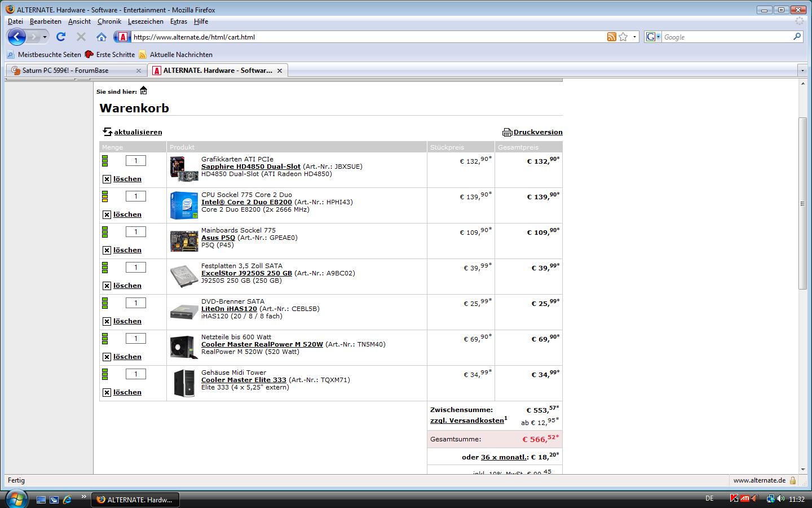Click the URL address field
812x508 pixels.
pyautogui.click(x=368, y=37)
